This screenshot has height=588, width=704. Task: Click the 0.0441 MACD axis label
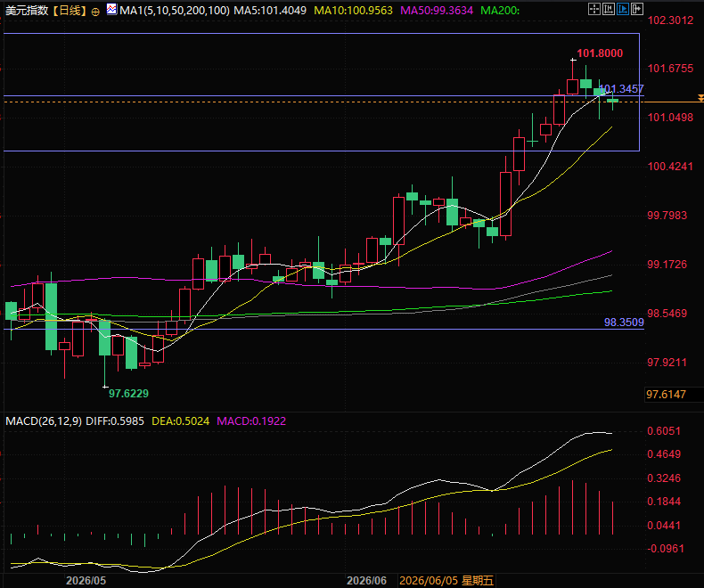point(664,525)
